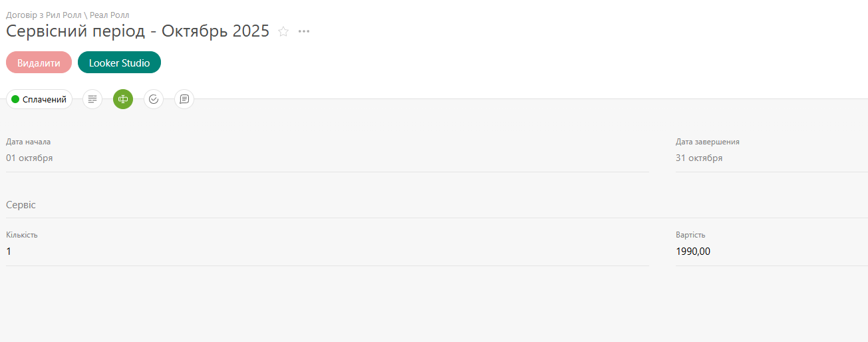Edit the start date value 01 октября
Screen dimensions: 868x342
29,158
